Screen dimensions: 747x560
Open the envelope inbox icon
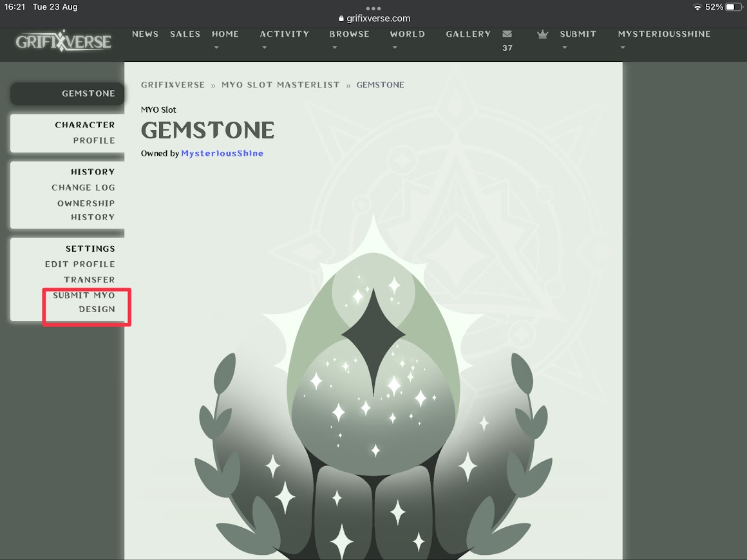point(507,34)
